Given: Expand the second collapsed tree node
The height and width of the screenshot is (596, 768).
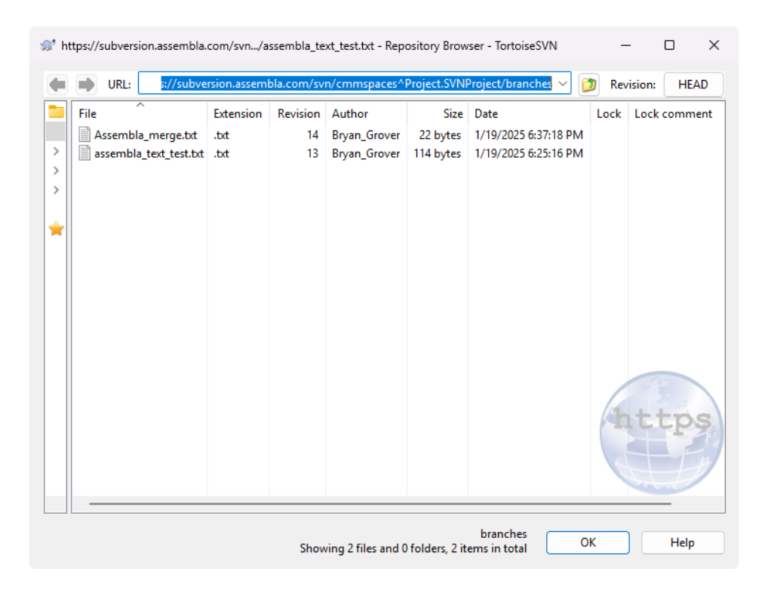Looking at the screenshot, I should (56, 171).
